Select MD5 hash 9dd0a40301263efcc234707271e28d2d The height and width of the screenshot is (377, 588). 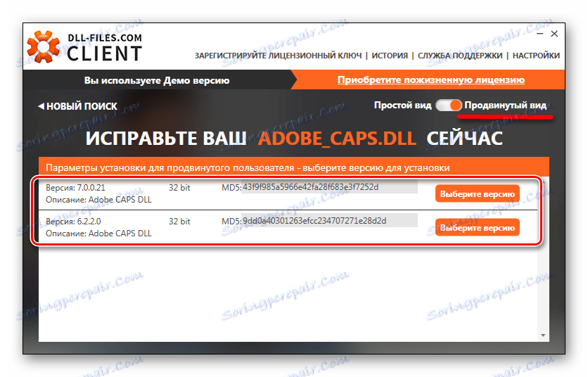[329, 221]
